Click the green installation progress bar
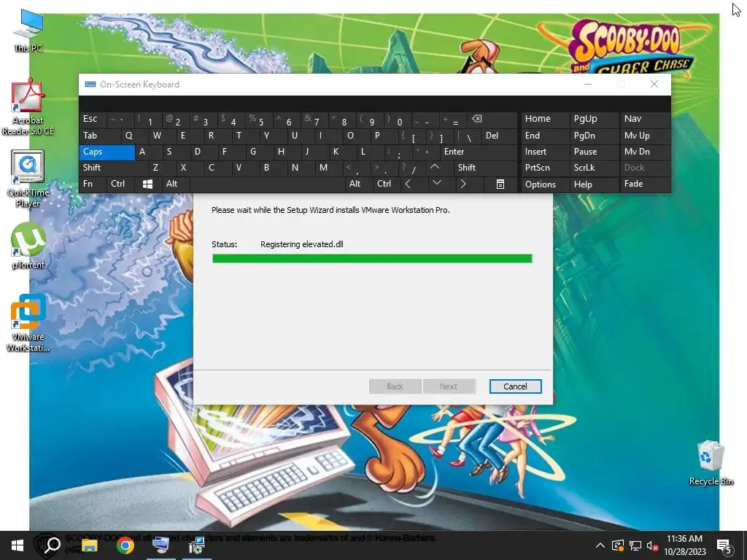The width and height of the screenshot is (747, 560). pos(372,259)
